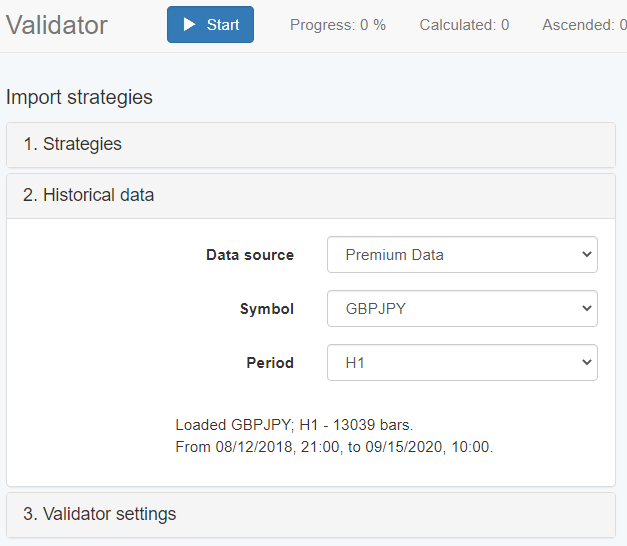This screenshot has width=627, height=546.
Task: Open the Period dropdown showing H1
Action: [x=461, y=363]
